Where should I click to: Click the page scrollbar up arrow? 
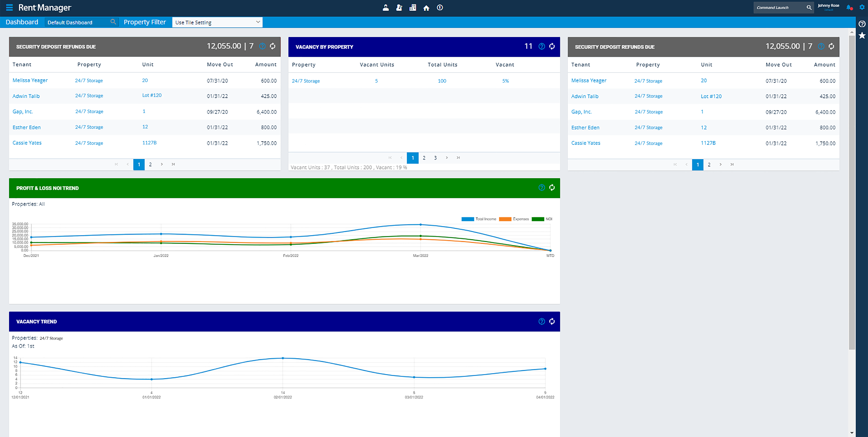852,32
